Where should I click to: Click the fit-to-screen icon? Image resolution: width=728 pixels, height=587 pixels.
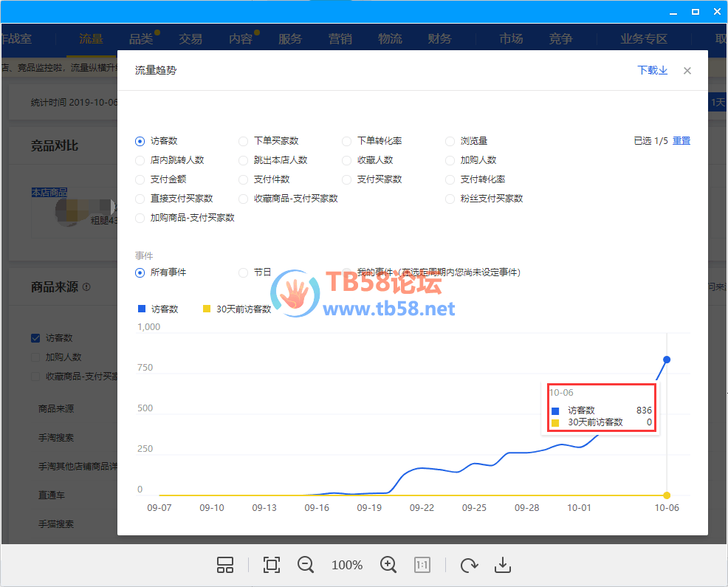pyautogui.click(x=272, y=565)
